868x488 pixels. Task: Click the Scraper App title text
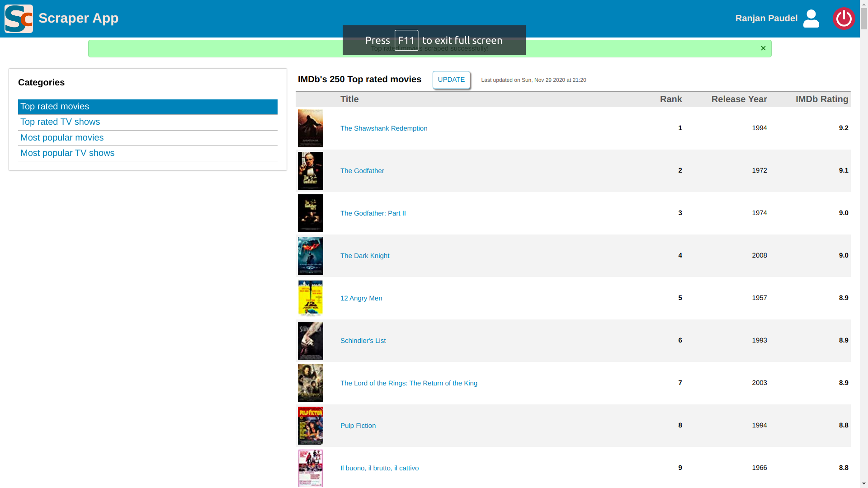tap(78, 18)
